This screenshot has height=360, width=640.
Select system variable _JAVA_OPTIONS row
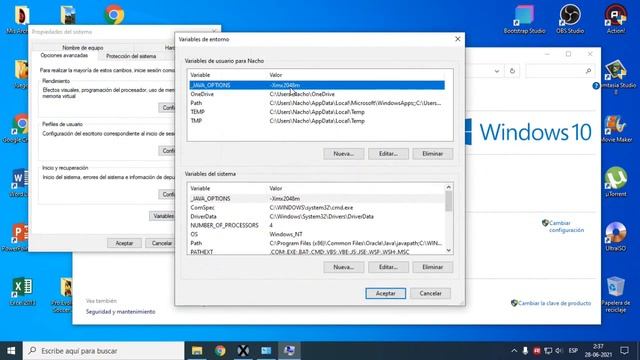tap(317, 198)
